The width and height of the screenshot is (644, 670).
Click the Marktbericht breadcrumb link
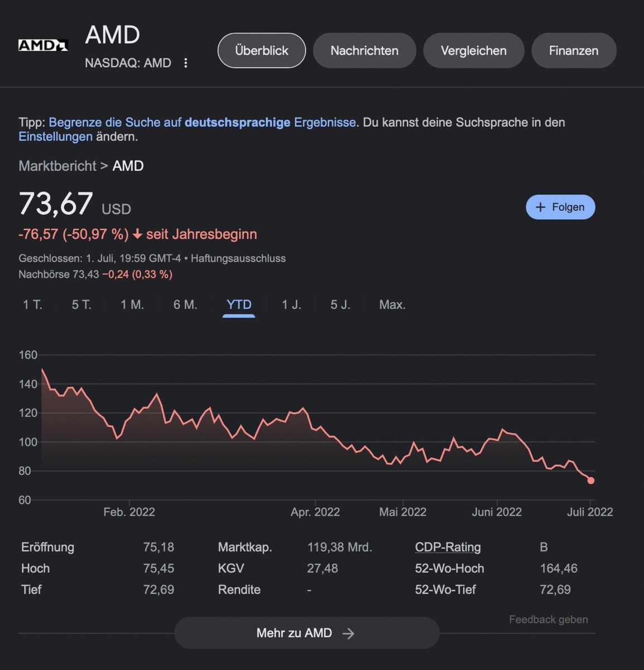click(57, 166)
